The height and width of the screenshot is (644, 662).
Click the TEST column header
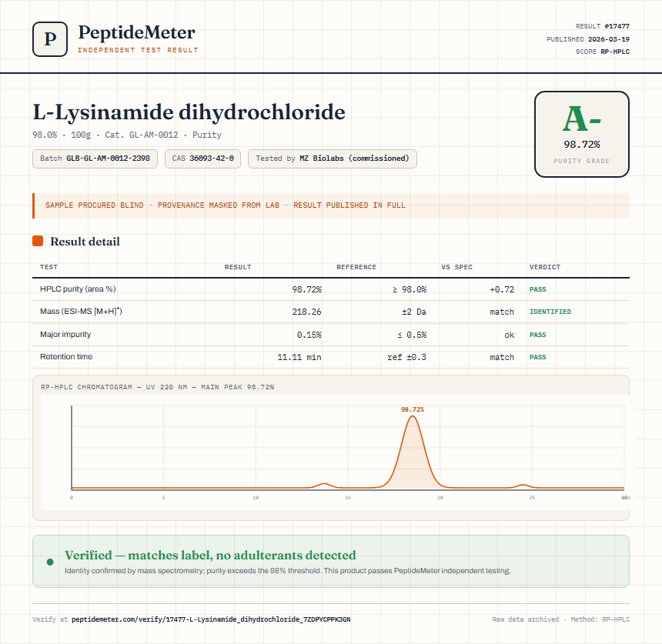pos(48,267)
